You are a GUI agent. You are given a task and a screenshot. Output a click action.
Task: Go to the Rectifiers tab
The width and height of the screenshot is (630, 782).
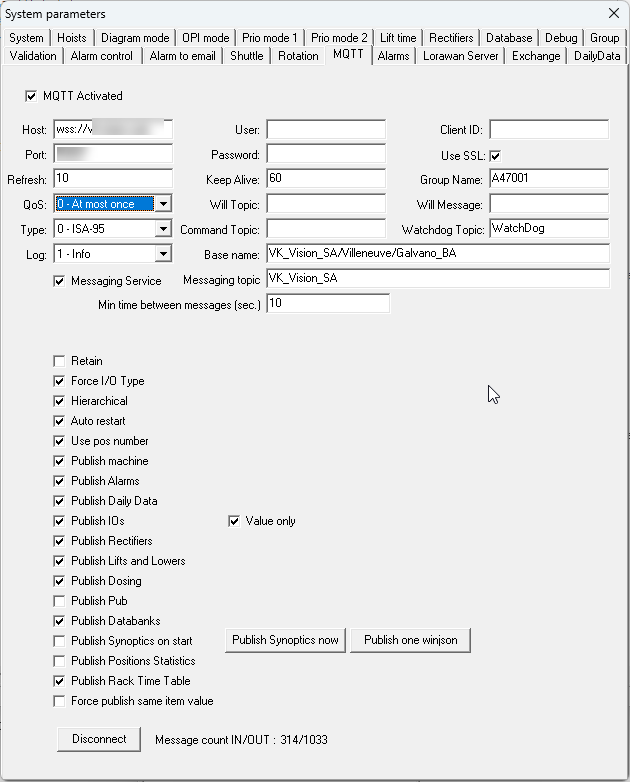point(451,38)
